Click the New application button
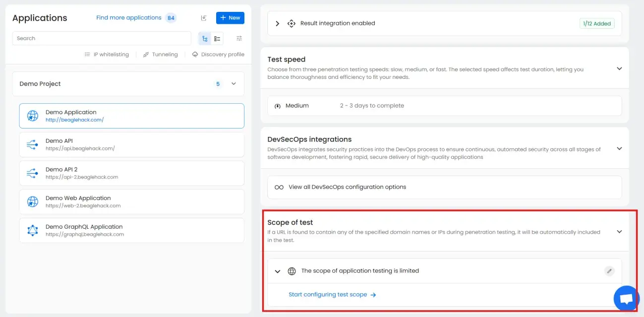Viewport: 644px width, 317px height. pyautogui.click(x=230, y=18)
